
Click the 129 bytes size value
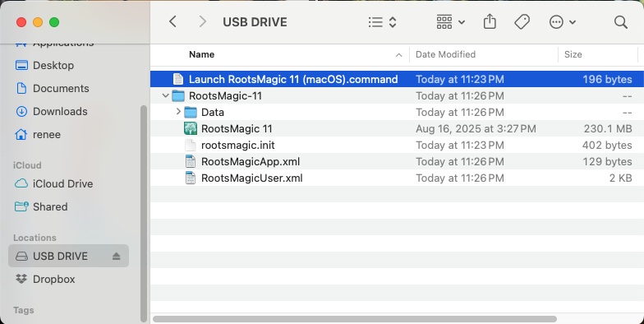608,161
